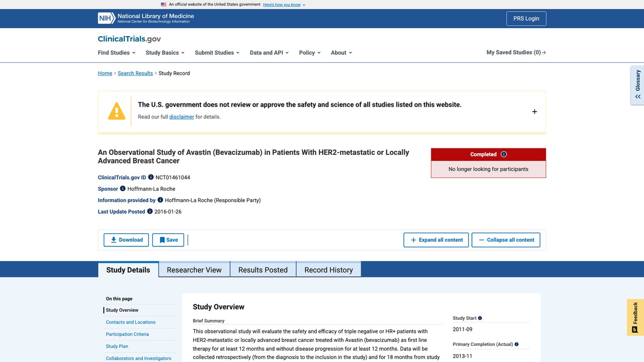Click the info icon next to Study Start

480,318
